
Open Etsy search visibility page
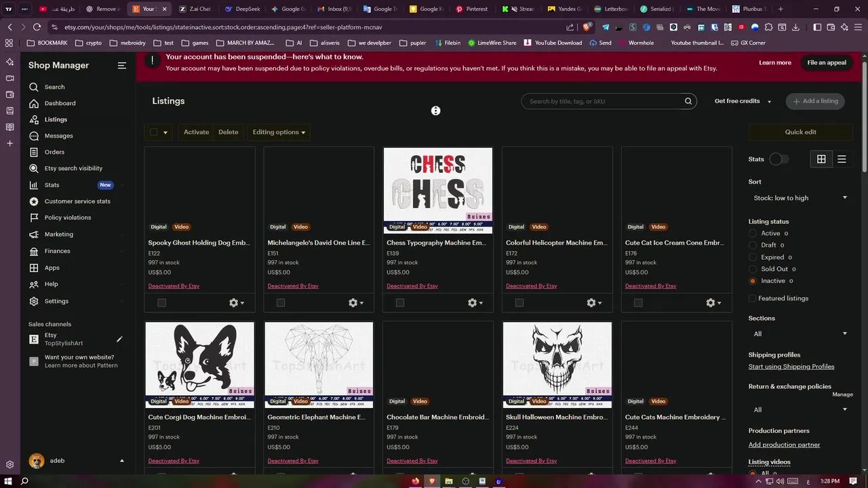click(73, 168)
